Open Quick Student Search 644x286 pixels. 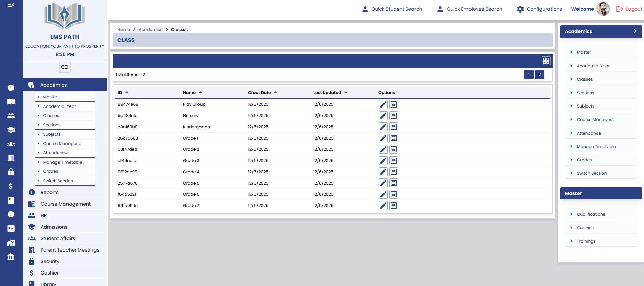pyautogui.click(x=392, y=9)
